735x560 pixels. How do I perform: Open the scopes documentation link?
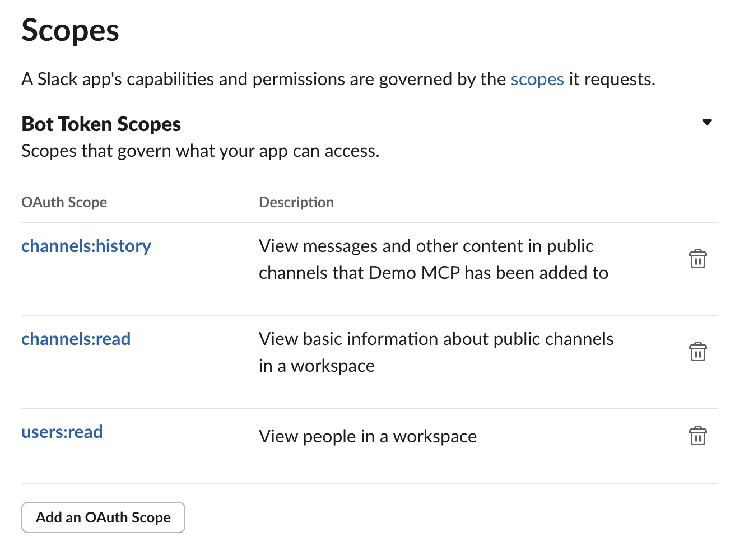click(x=537, y=80)
